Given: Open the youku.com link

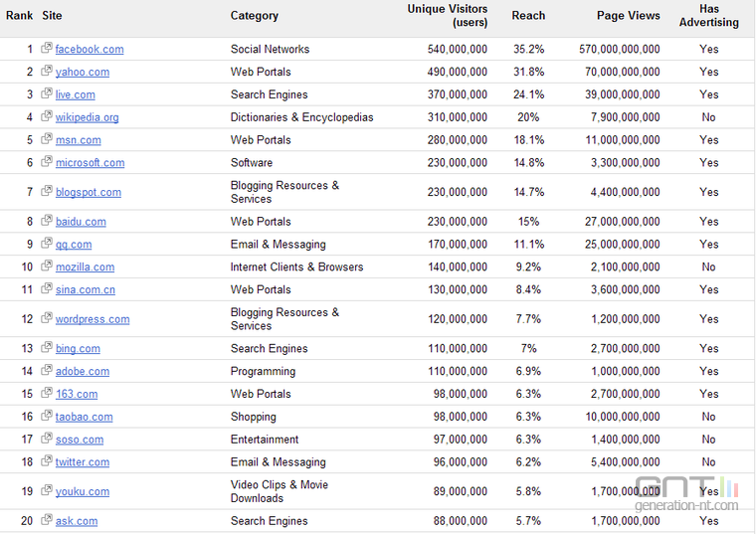Looking at the screenshot, I should (83, 491).
